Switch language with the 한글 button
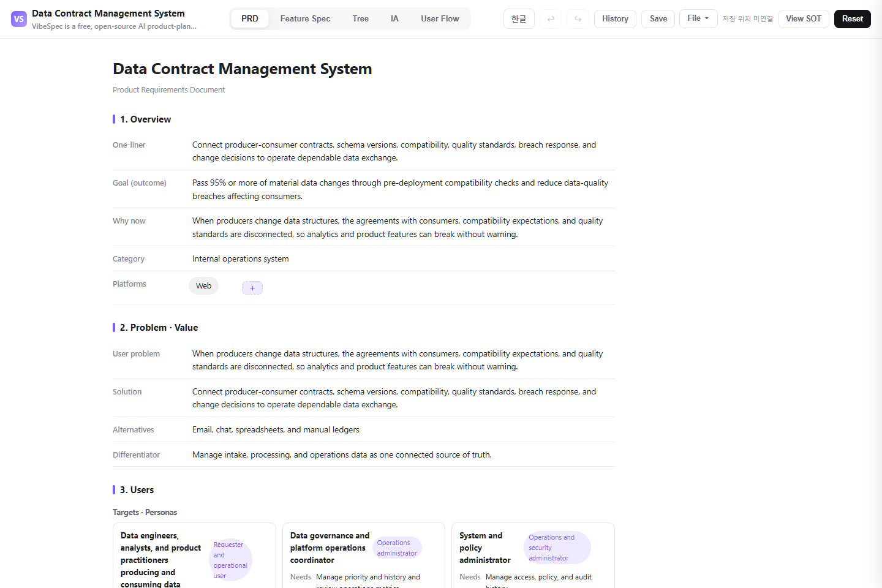This screenshot has width=882, height=588. coord(519,19)
